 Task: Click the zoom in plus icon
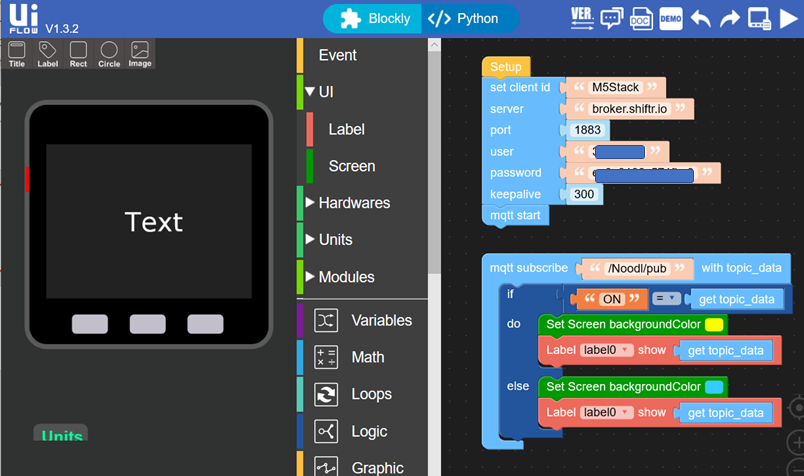coord(796,443)
